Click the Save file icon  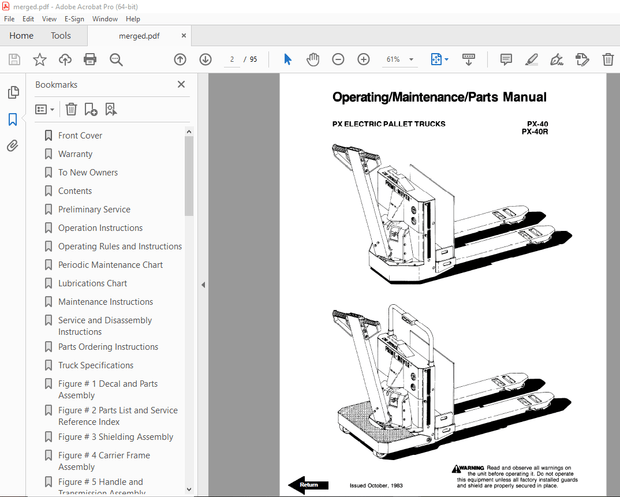[14, 60]
